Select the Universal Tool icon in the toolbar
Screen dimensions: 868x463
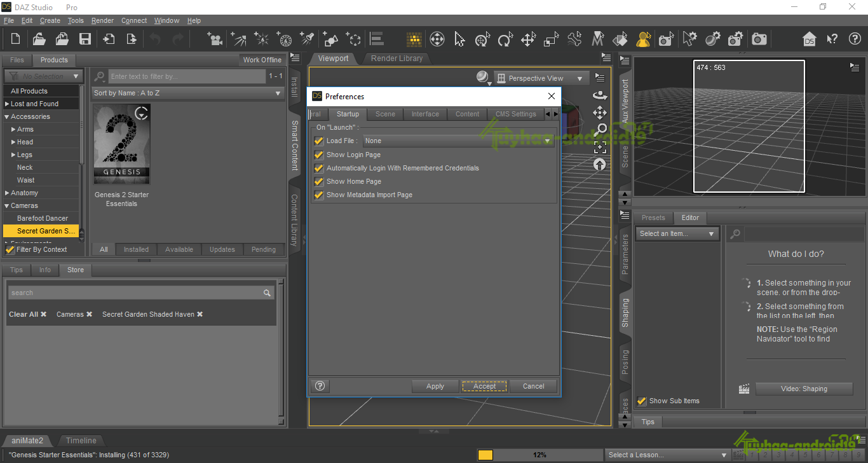pos(437,39)
